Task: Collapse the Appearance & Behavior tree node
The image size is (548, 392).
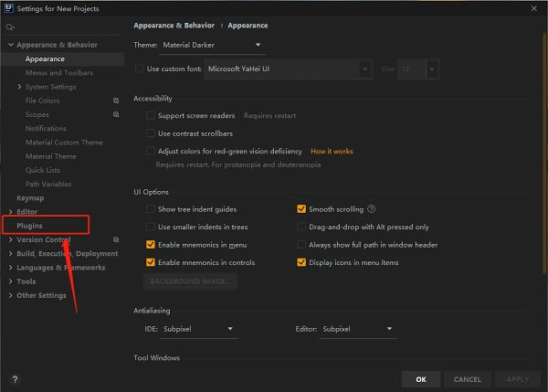Action: coord(11,45)
